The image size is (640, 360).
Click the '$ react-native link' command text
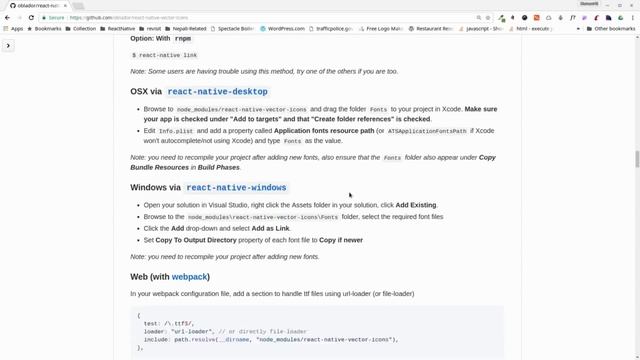[164, 55]
